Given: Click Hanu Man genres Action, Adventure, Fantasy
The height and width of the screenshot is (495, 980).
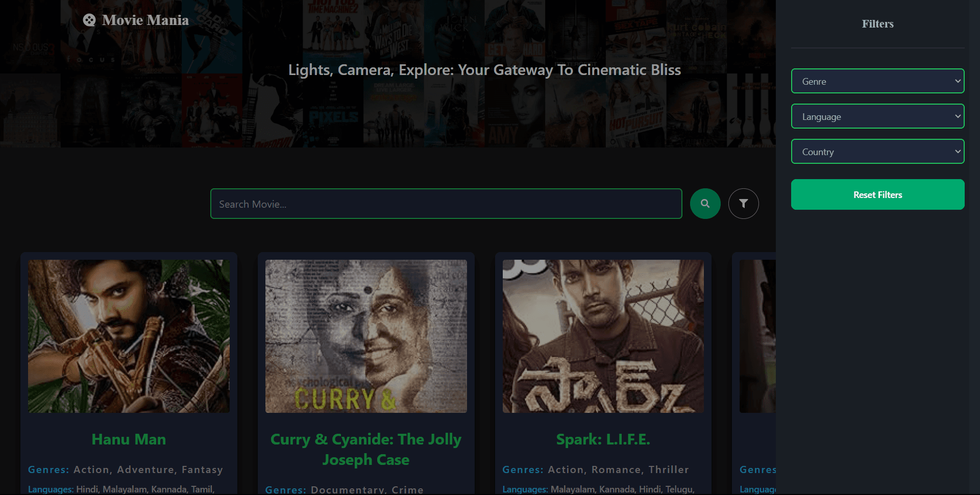Looking at the screenshot, I should click(126, 469).
